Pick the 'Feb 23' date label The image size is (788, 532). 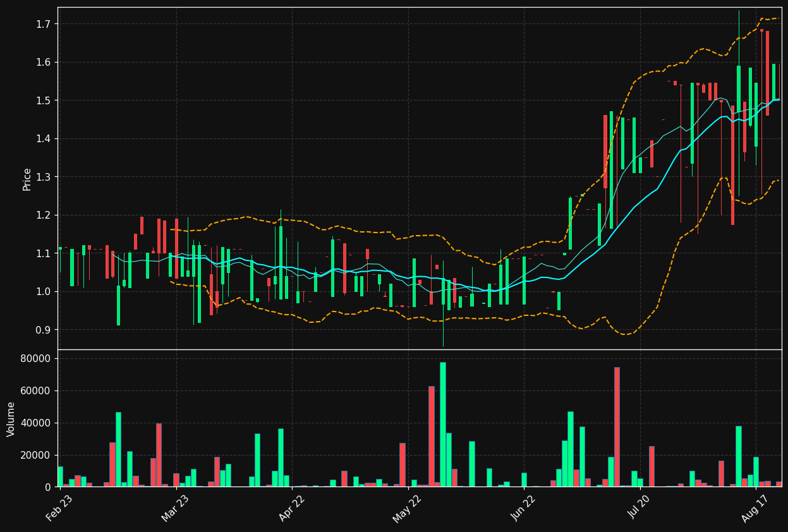point(59,508)
